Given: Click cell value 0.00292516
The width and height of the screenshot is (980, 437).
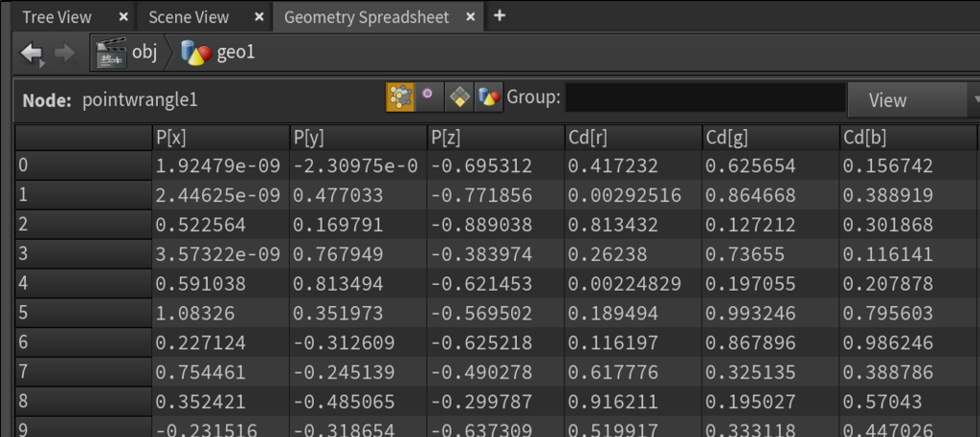Looking at the screenshot, I should [624, 195].
